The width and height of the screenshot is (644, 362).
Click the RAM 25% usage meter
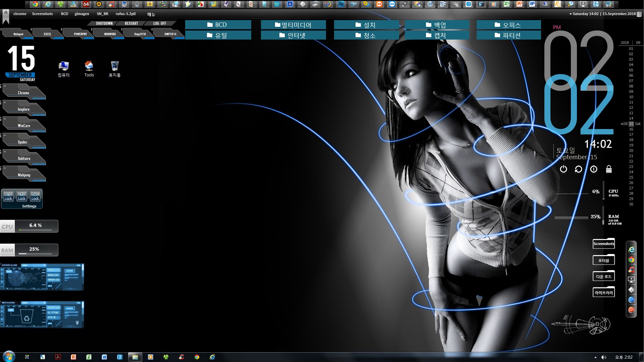[29, 250]
